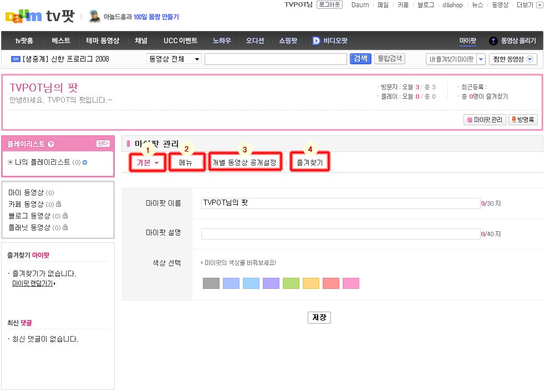Image resolution: width=545 pixels, height=392 pixels.
Task: Click the 관리 button in 플레이리스트 header
Action: pos(103,144)
